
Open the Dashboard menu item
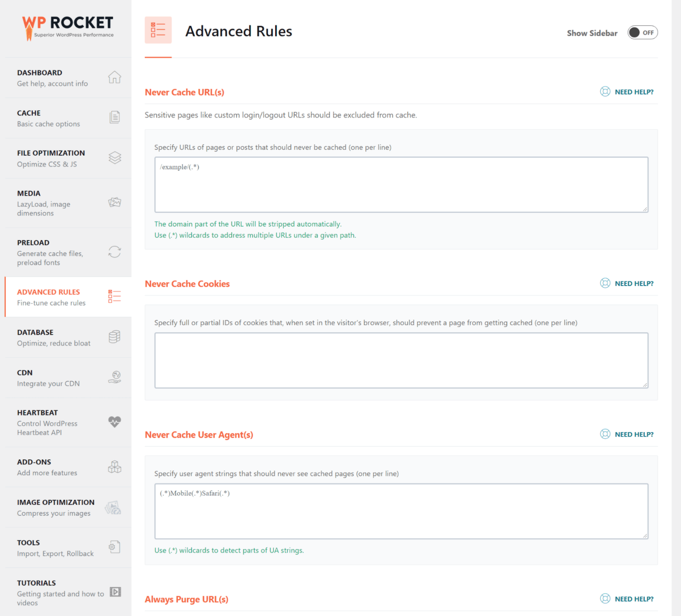coord(68,78)
